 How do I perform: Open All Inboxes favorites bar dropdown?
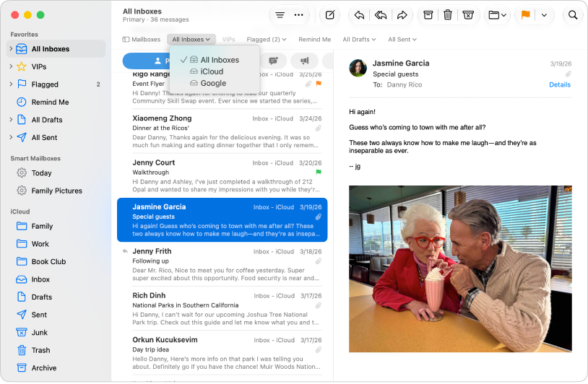[191, 39]
